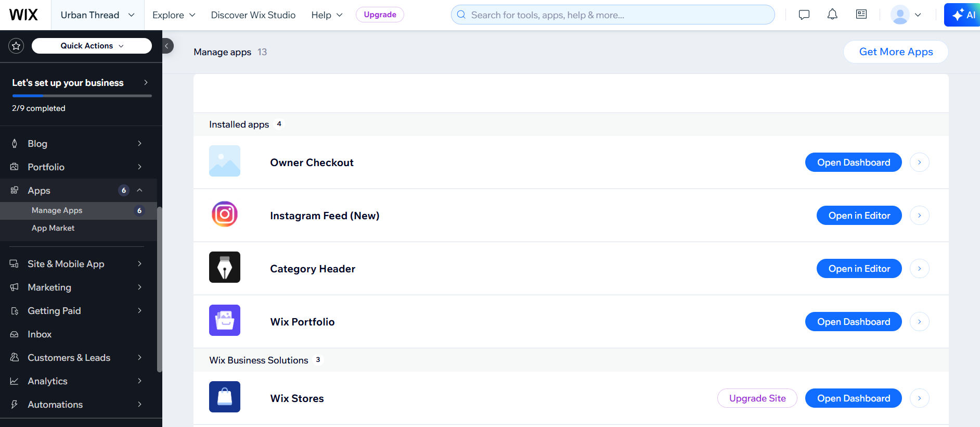Open Category Header in Editor
The image size is (980, 427).
pyautogui.click(x=859, y=269)
